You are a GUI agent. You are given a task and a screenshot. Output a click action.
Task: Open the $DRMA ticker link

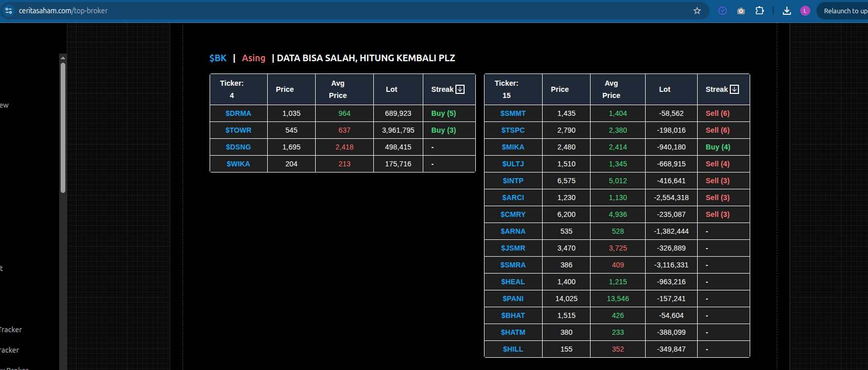pyautogui.click(x=238, y=113)
